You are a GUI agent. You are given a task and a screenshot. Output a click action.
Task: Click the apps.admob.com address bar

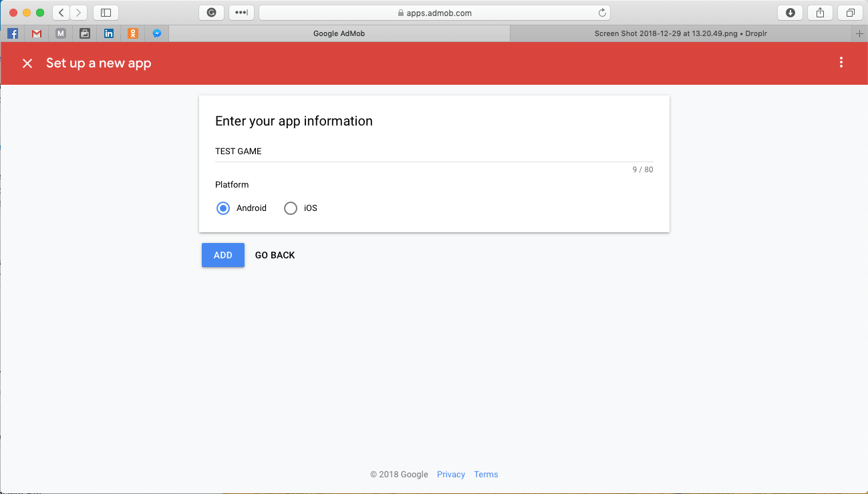pos(434,13)
